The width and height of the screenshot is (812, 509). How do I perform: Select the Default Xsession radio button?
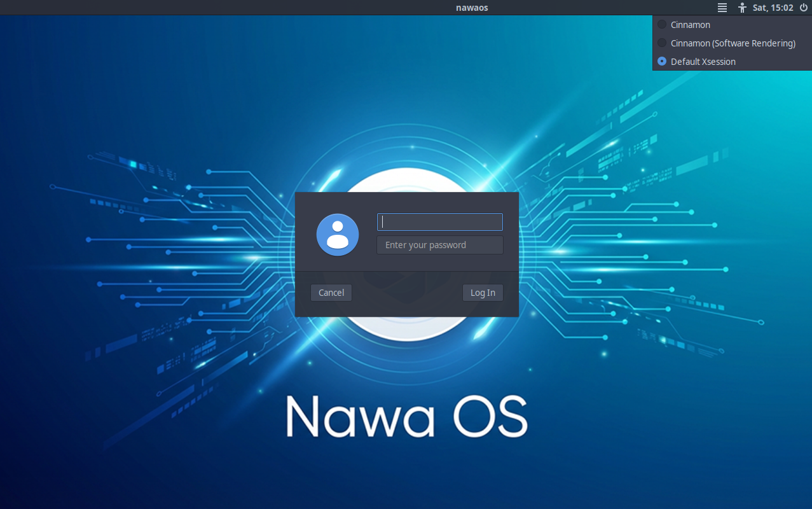[662, 62]
